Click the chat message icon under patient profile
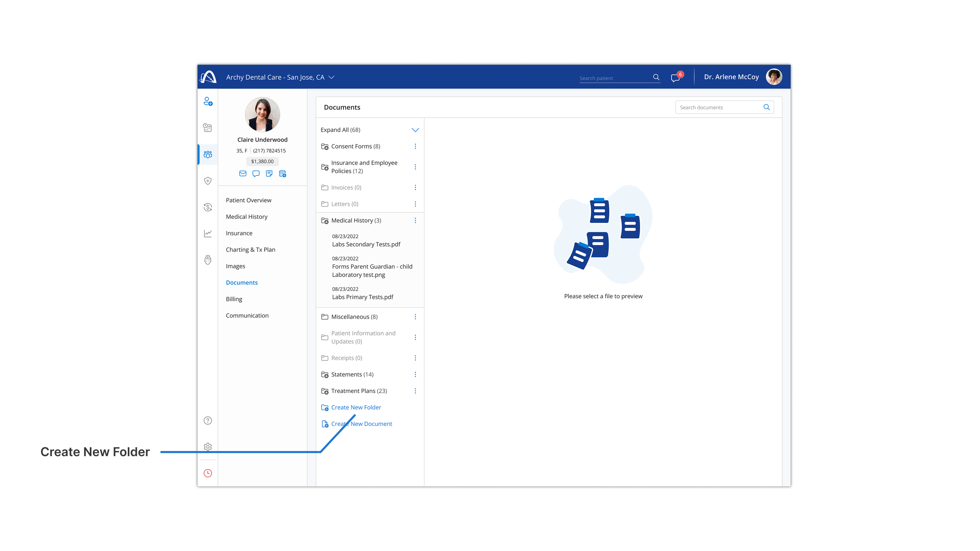 pos(256,174)
